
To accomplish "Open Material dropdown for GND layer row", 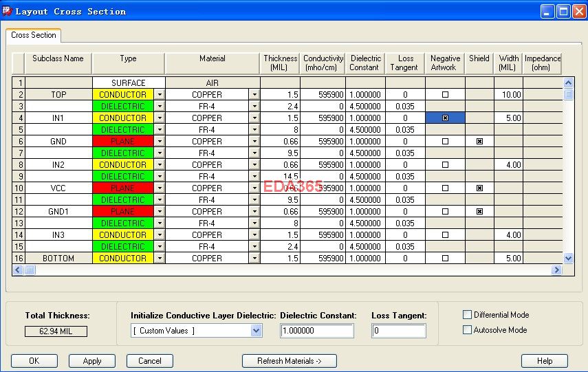I will (254, 142).
